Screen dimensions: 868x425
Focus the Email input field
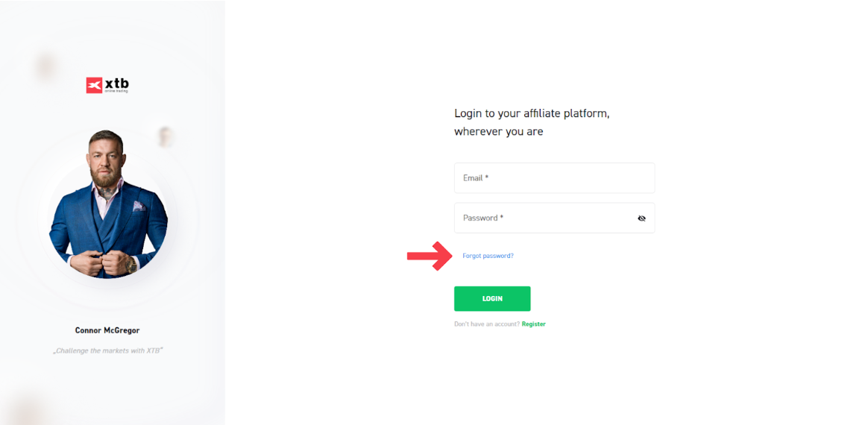[554, 178]
